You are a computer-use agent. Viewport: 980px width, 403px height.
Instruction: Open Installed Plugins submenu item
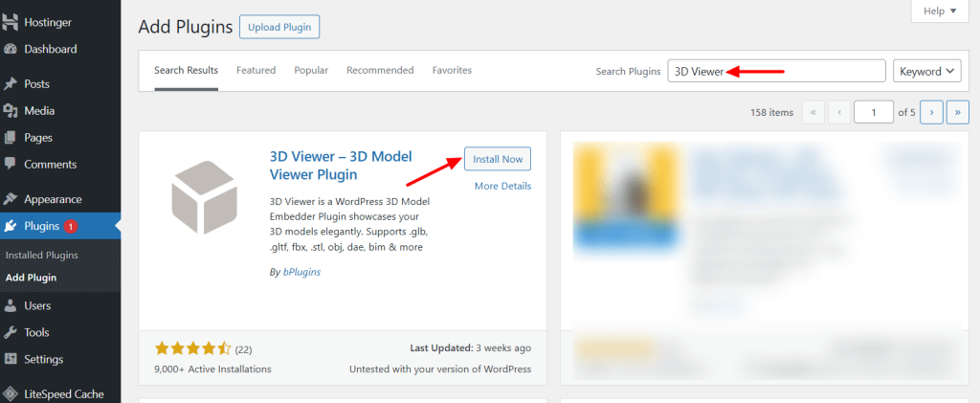coord(42,256)
